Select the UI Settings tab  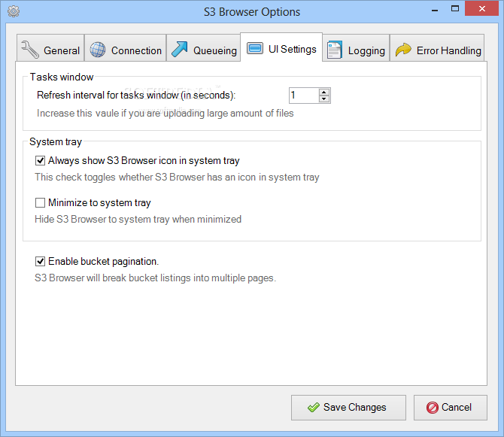[x=281, y=47]
